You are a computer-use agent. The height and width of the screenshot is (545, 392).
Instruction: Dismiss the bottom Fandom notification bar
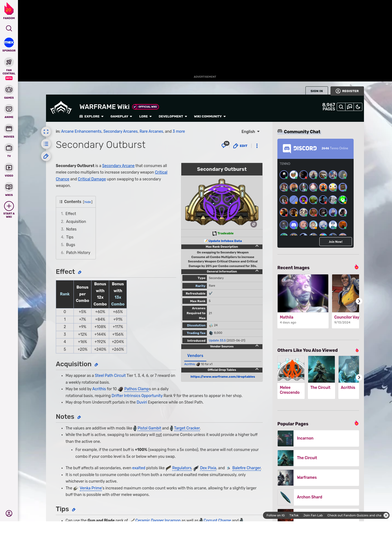(x=386, y=515)
